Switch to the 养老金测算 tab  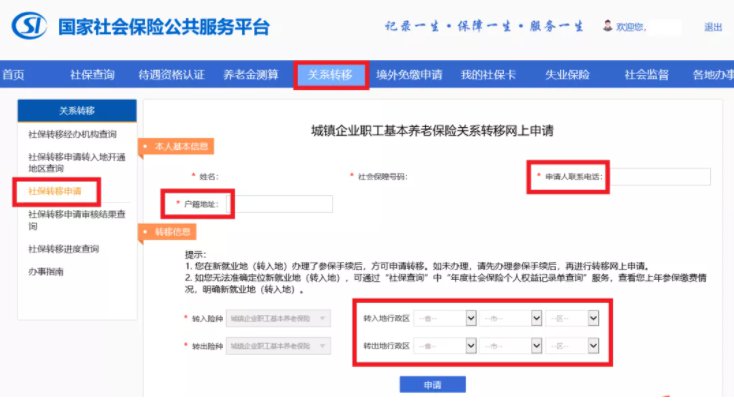tap(250, 74)
